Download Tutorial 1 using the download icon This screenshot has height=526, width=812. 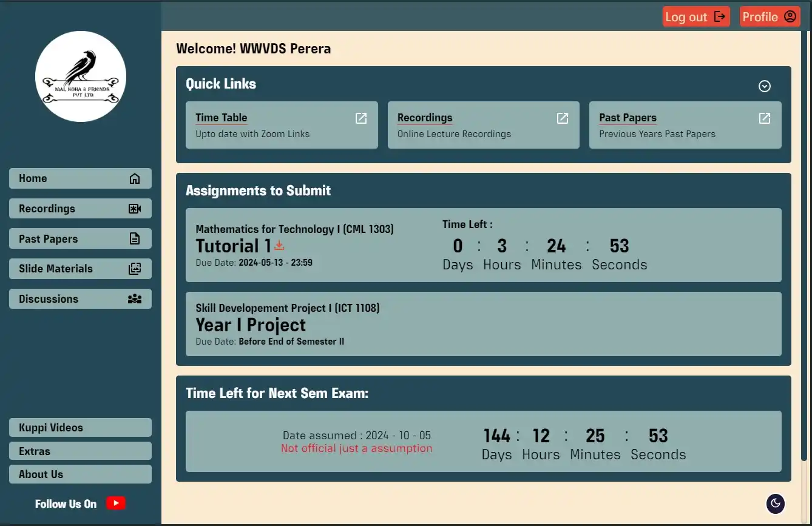(x=279, y=245)
